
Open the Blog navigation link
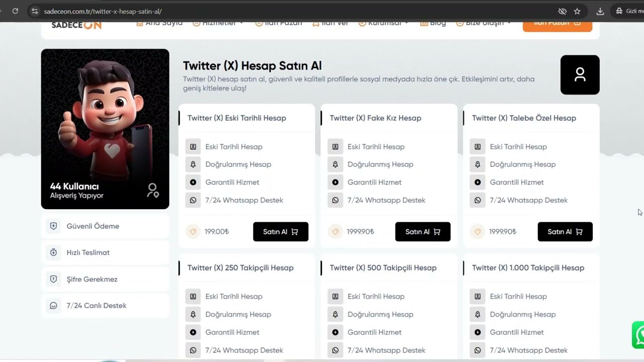pyautogui.click(x=433, y=23)
